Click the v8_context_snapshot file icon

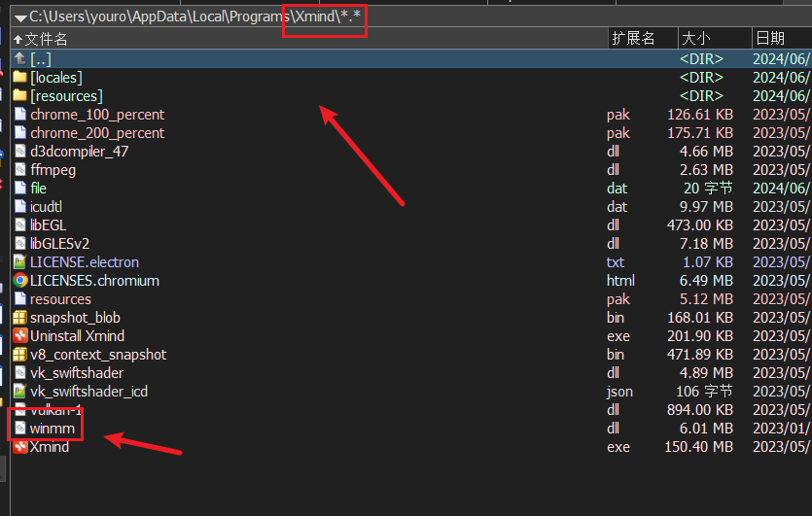(20, 355)
